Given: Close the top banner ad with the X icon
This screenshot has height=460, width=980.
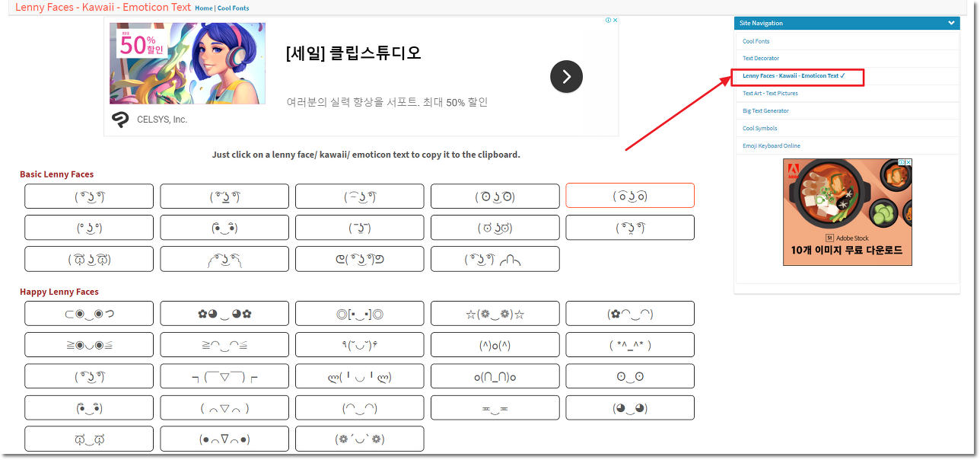Looking at the screenshot, I should 615,21.
